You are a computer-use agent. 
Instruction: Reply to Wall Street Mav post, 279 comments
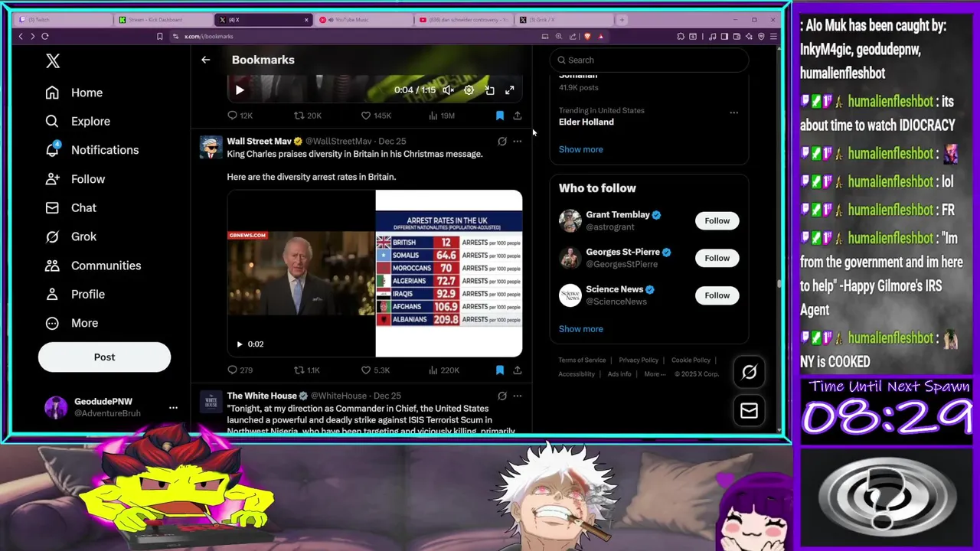(240, 370)
